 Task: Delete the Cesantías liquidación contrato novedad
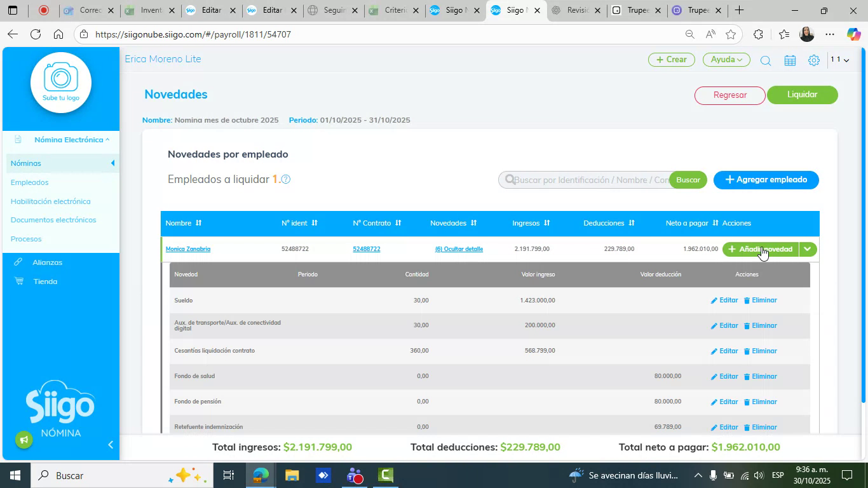pos(761,351)
